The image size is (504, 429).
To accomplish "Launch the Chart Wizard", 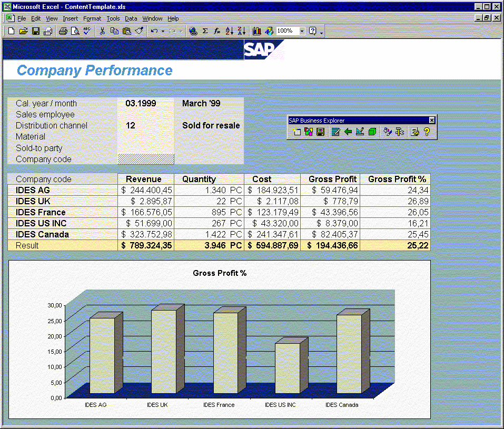I will (x=256, y=31).
